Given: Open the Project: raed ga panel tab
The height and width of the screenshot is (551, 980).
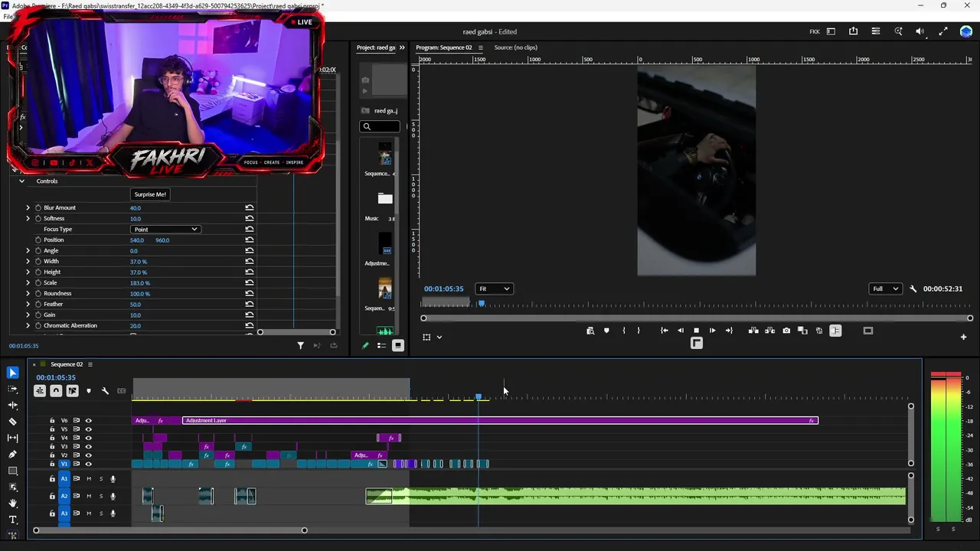Looking at the screenshot, I should [376, 47].
